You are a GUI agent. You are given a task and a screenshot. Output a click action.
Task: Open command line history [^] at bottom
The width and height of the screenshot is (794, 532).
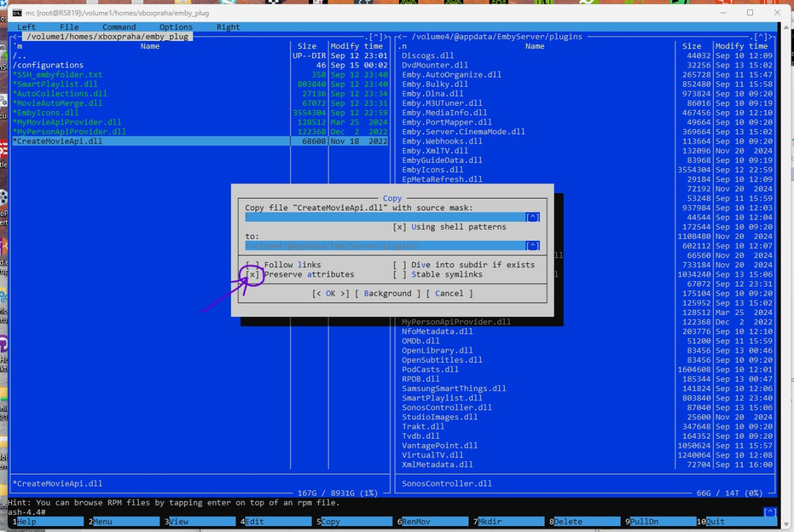tap(770, 512)
